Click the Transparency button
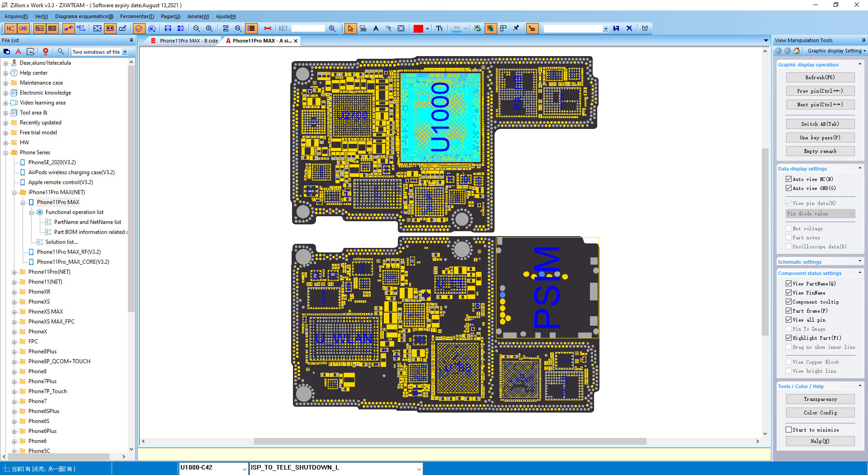Screen dimensions: 868x475 [x=820, y=399]
